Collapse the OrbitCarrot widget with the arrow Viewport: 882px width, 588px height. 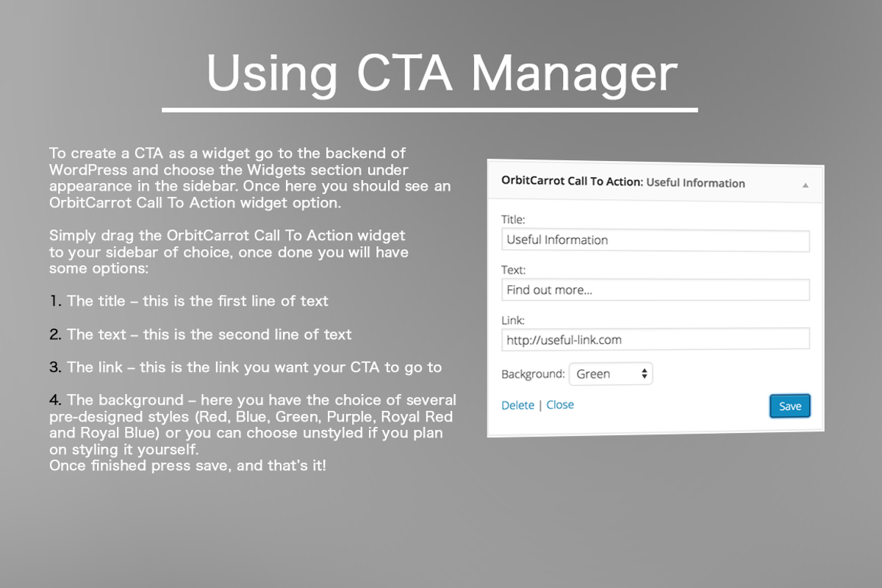[806, 185]
